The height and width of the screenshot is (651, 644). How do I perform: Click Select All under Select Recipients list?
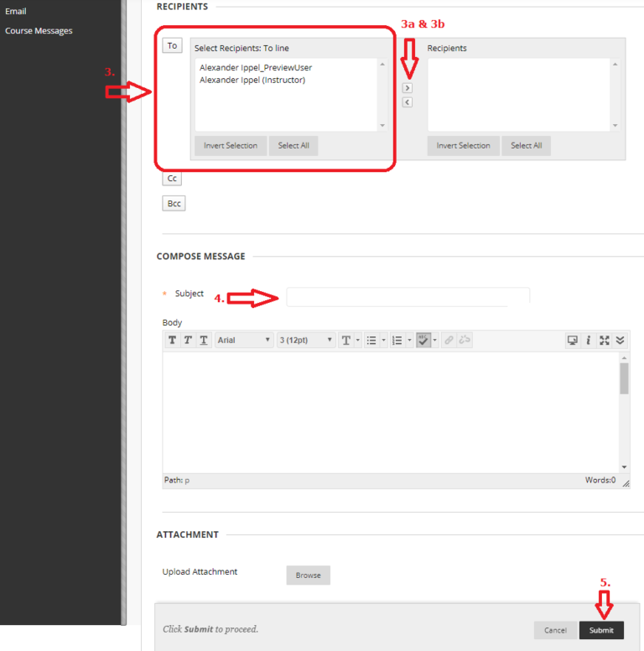[x=293, y=146]
